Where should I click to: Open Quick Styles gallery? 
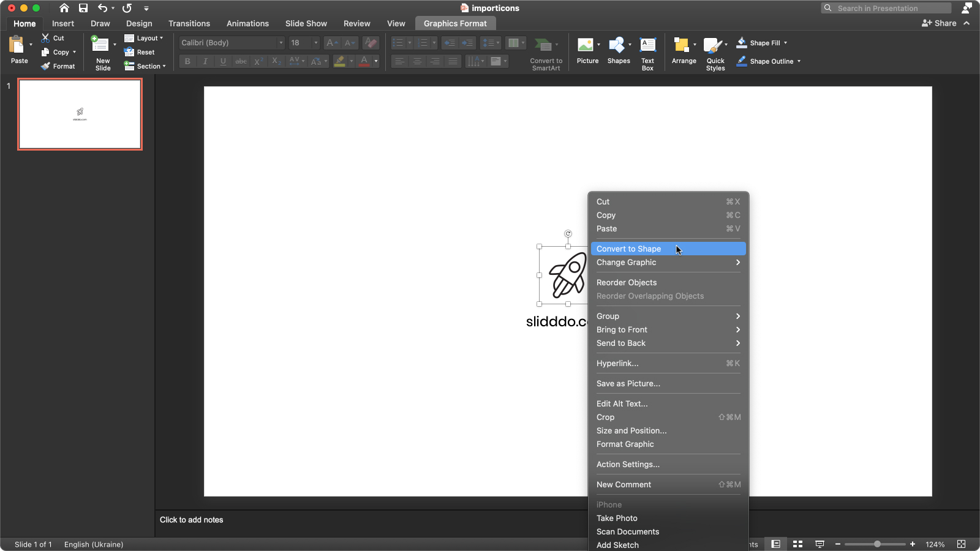(x=715, y=53)
